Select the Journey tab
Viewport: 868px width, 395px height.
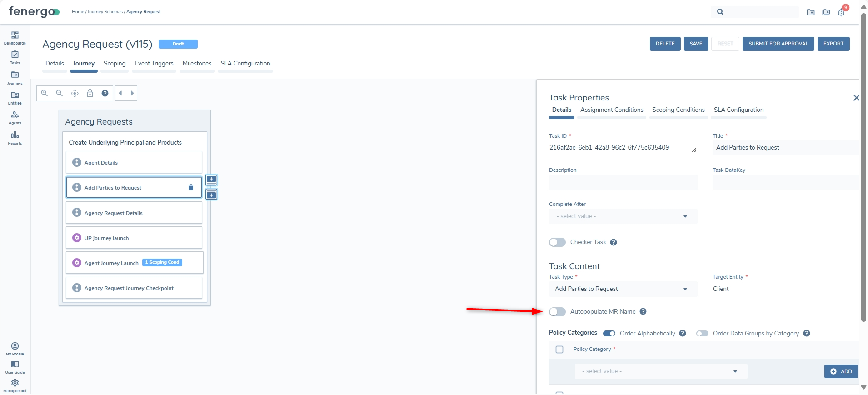[84, 64]
